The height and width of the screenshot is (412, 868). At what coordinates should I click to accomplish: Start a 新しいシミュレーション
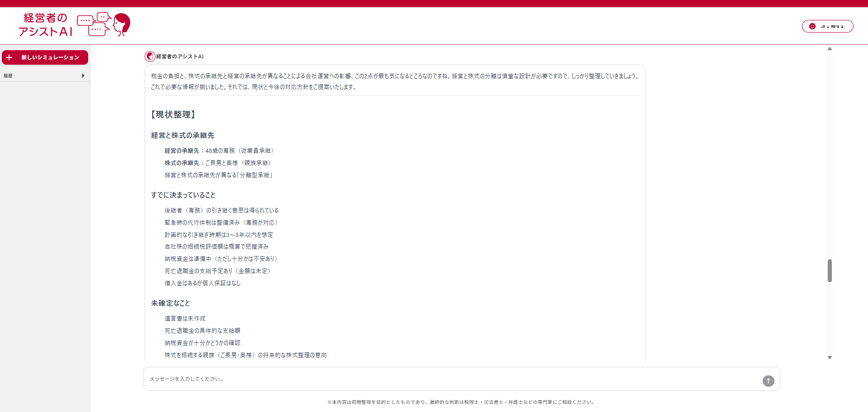pyautogui.click(x=45, y=57)
